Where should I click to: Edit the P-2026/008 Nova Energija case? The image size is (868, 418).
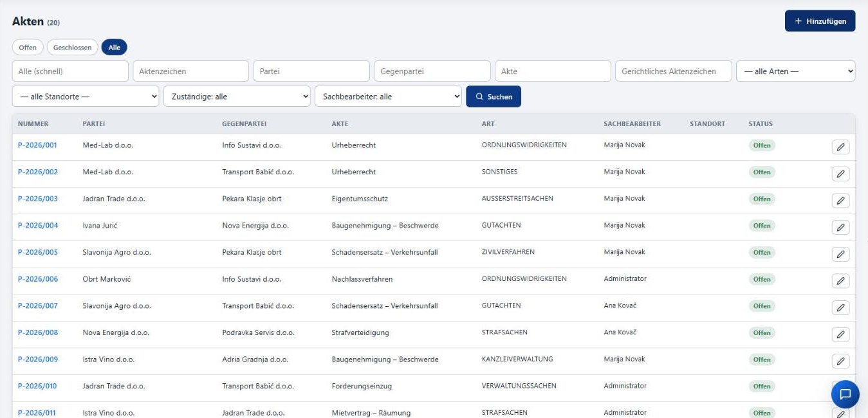click(x=840, y=334)
